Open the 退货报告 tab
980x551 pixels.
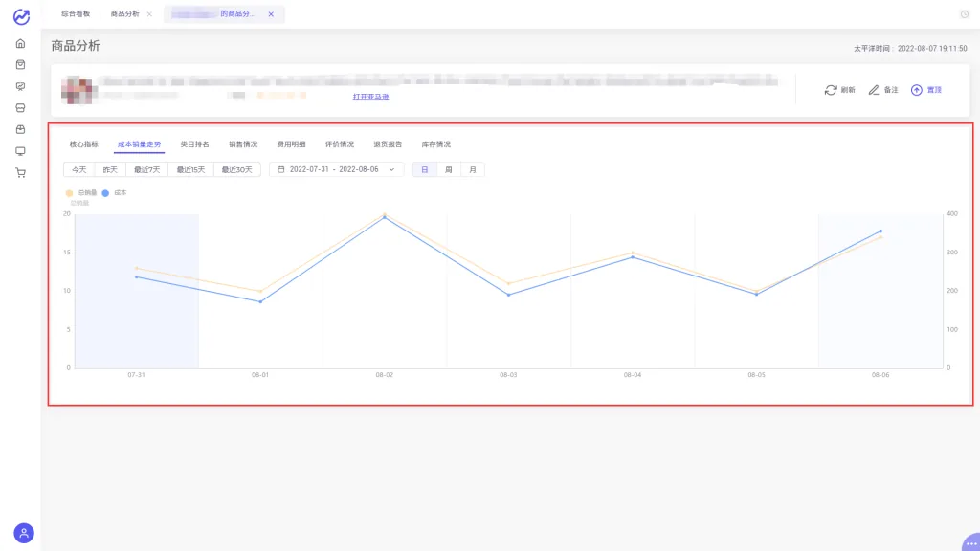point(388,144)
